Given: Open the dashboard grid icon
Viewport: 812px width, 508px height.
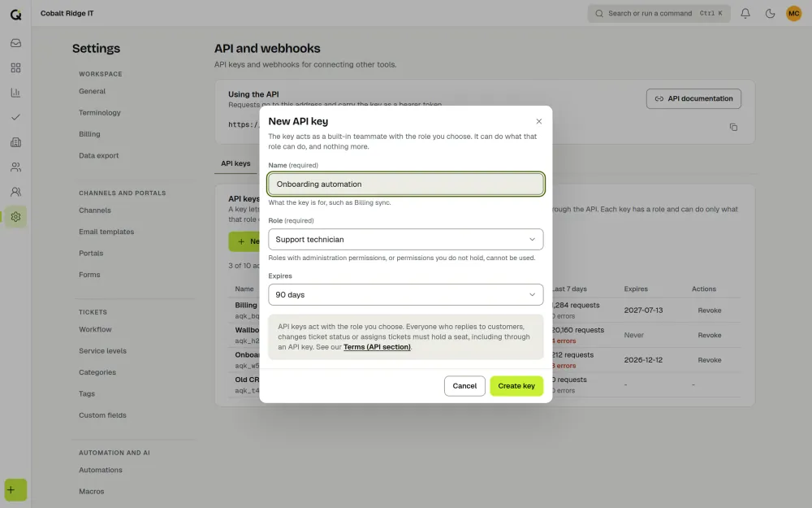Looking at the screenshot, I should (x=15, y=68).
